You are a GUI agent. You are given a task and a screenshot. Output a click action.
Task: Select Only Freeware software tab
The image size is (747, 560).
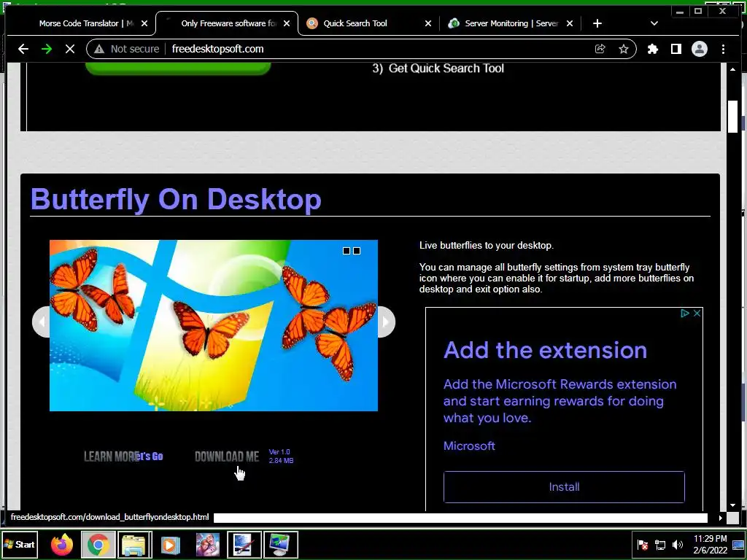coord(228,23)
